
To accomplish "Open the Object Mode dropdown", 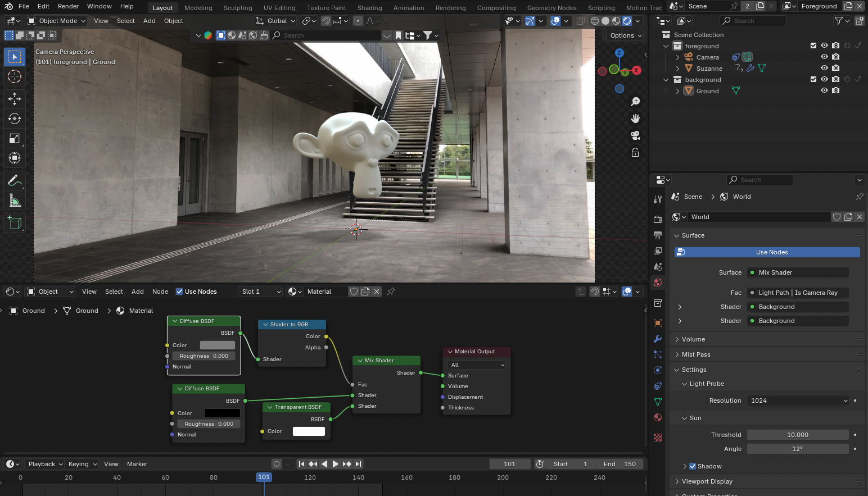I will 57,21.
